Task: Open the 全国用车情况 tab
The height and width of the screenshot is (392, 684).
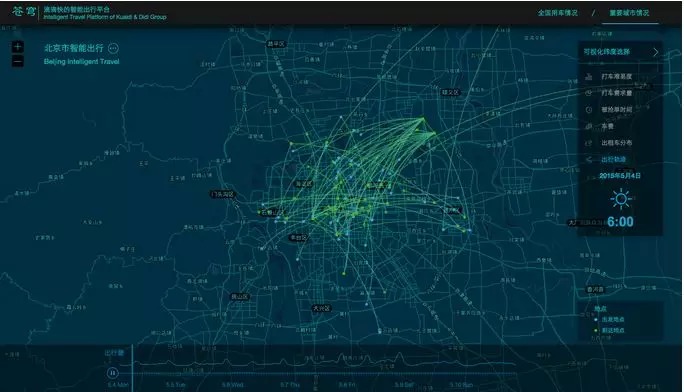Action: [x=557, y=13]
